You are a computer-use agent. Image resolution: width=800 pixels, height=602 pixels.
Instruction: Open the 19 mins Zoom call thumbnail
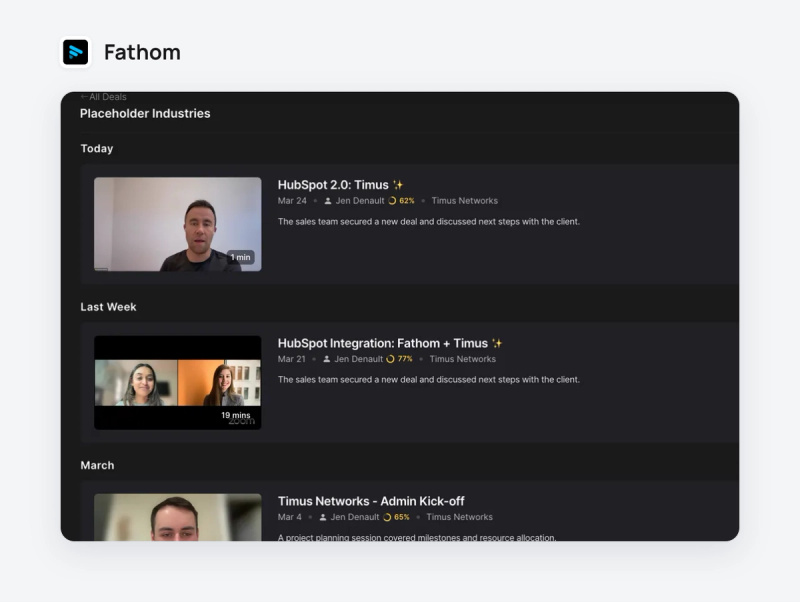[178, 382]
